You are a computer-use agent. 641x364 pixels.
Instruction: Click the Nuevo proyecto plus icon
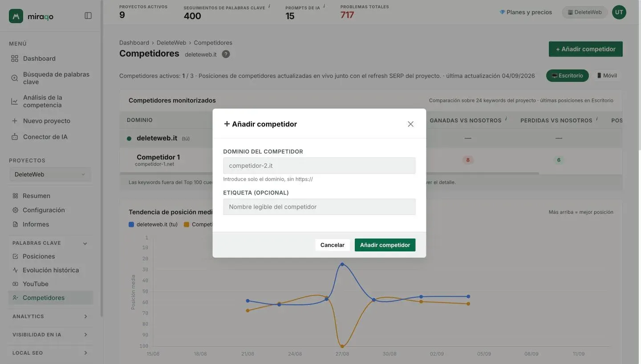(15, 121)
